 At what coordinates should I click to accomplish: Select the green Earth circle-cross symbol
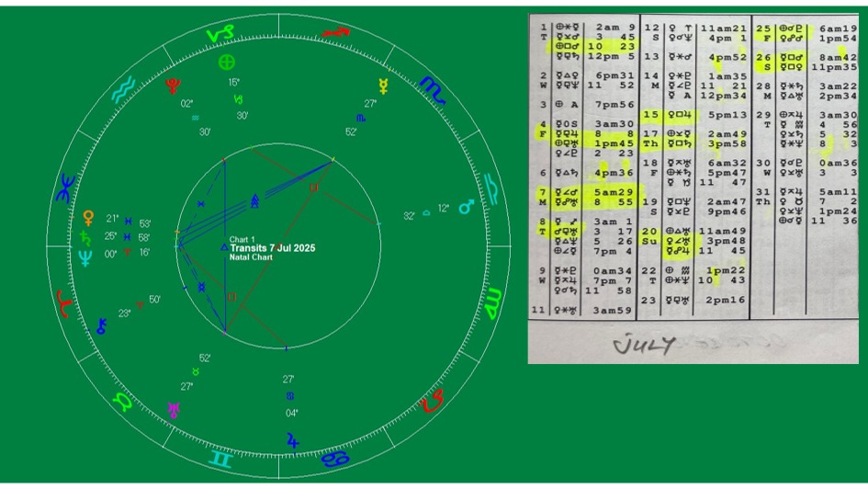pos(226,62)
